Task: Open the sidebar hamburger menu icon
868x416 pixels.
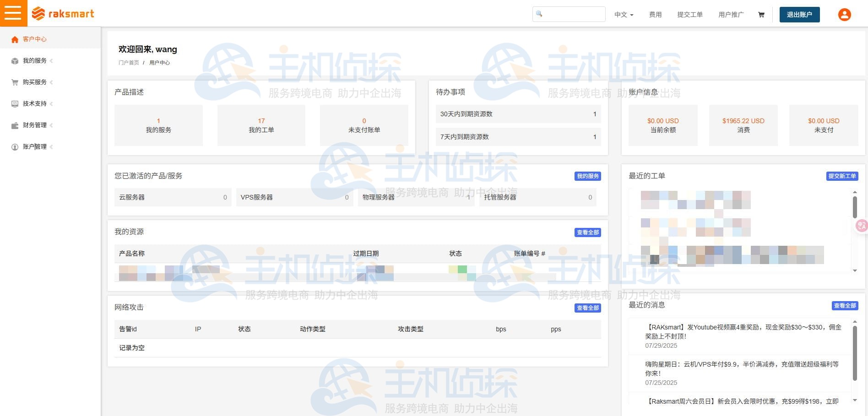Action: click(13, 13)
